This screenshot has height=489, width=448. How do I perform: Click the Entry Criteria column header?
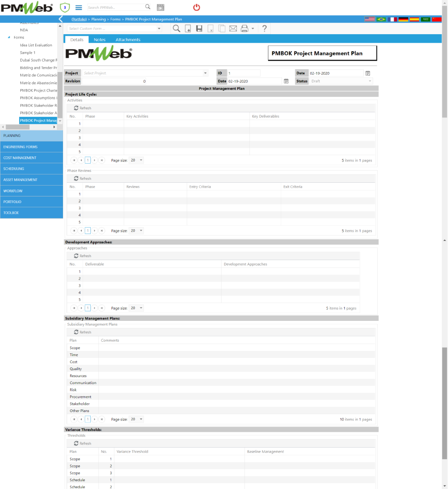pos(200,187)
